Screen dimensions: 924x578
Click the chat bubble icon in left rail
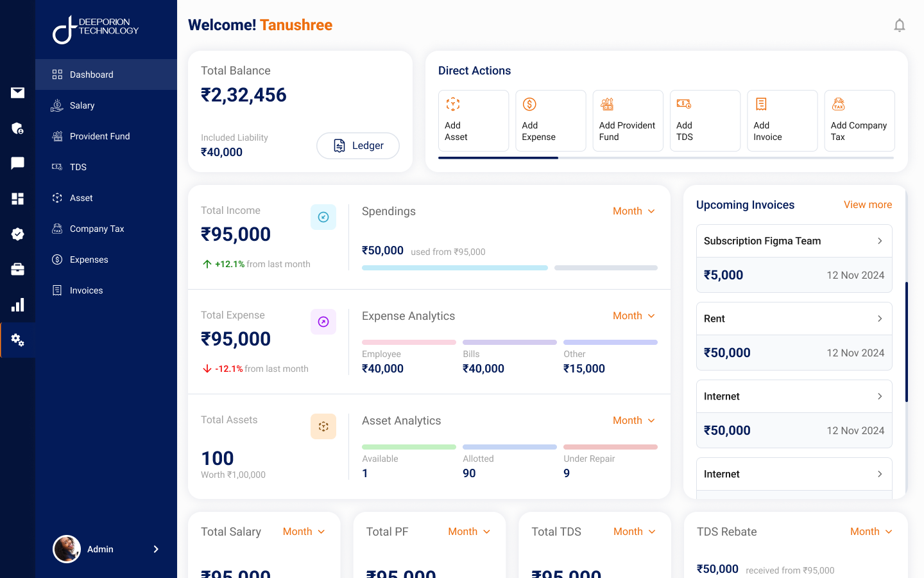tap(18, 163)
